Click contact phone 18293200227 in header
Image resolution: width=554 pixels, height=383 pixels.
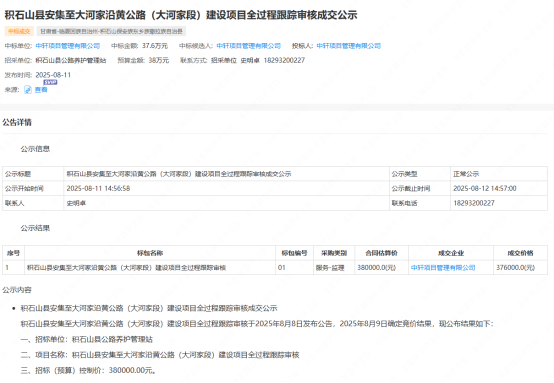pyautogui.click(x=284, y=60)
